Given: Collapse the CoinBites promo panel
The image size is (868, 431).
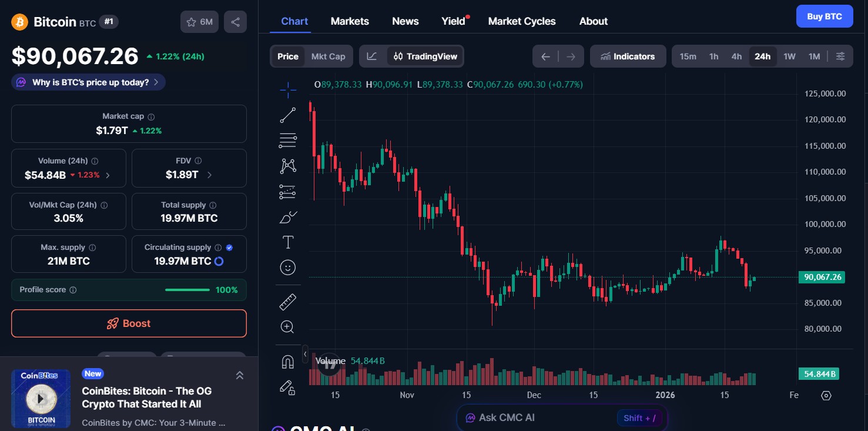Looking at the screenshot, I should [239, 375].
